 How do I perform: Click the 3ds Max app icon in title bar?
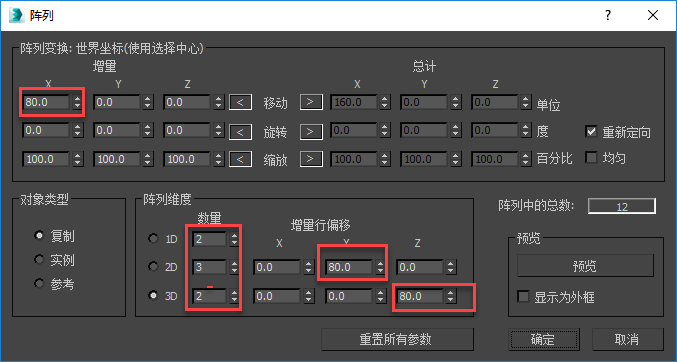(x=17, y=15)
